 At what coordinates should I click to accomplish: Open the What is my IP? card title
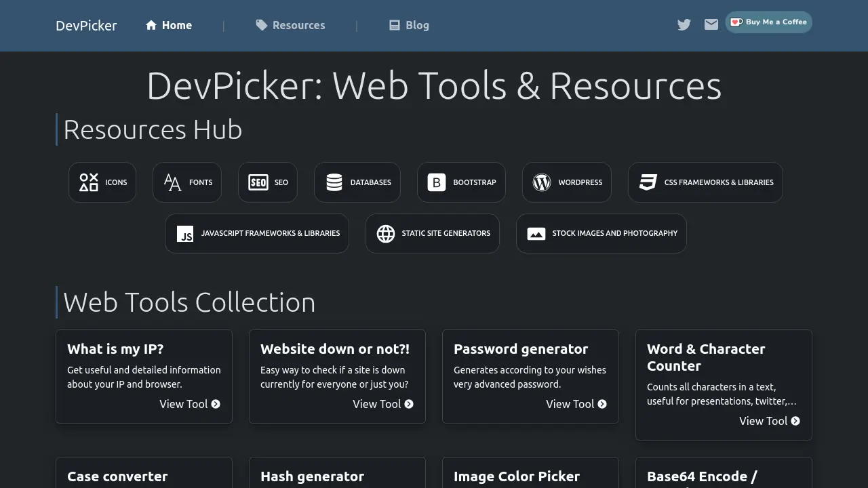(115, 349)
